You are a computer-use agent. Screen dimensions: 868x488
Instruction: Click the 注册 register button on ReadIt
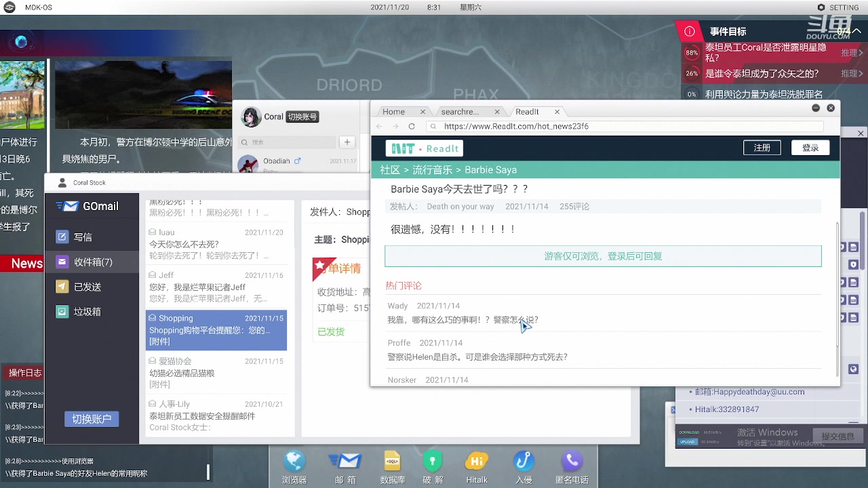(762, 148)
